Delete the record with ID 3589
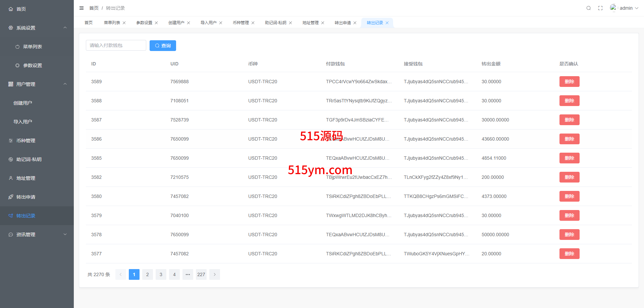This screenshot has height=308, width=644. click(x=569, y=82)
